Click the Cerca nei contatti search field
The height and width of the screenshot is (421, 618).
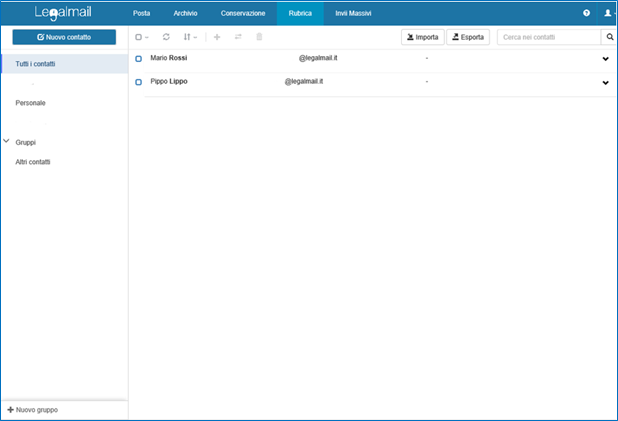coord(548,37)
